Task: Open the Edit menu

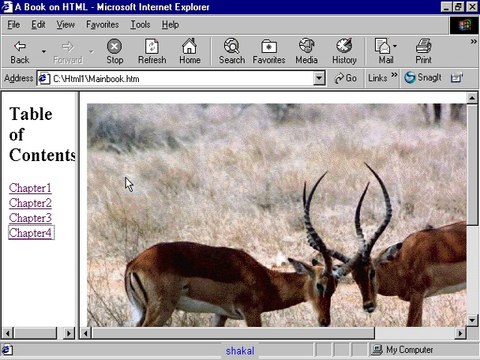Action: pyautogui.click(x=38, y=25)
